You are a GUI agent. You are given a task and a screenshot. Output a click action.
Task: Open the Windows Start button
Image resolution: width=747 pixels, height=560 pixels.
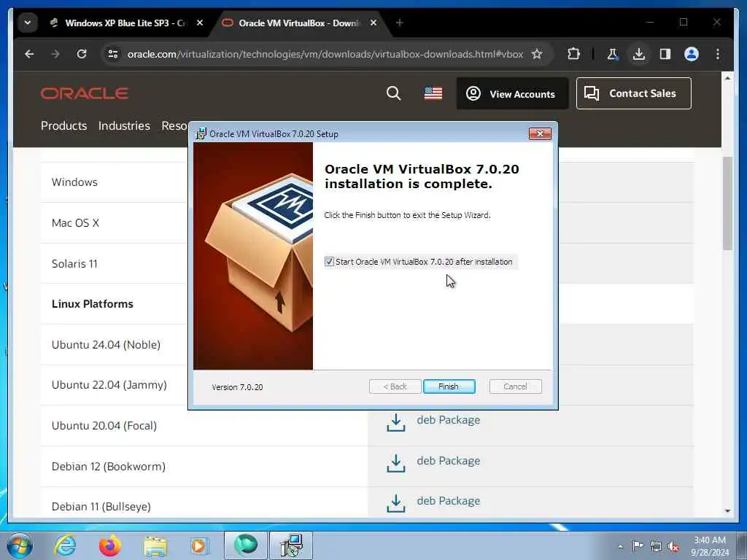(20, 545)
